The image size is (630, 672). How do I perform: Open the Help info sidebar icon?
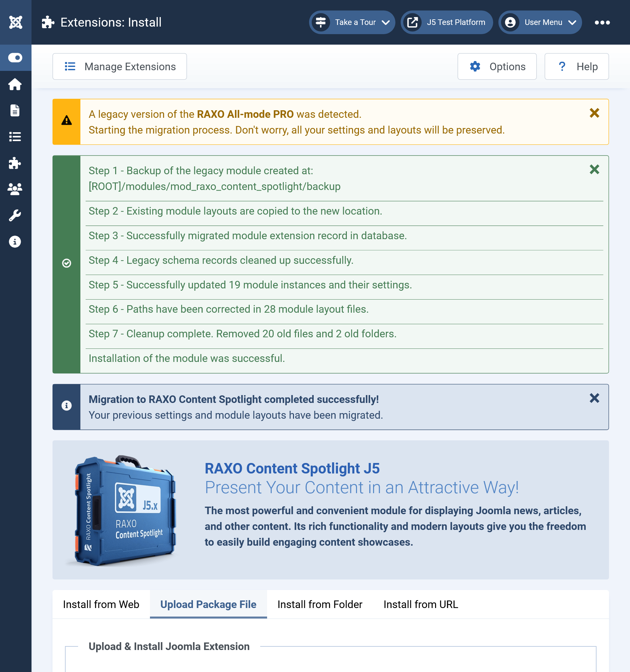click(15, 242)
